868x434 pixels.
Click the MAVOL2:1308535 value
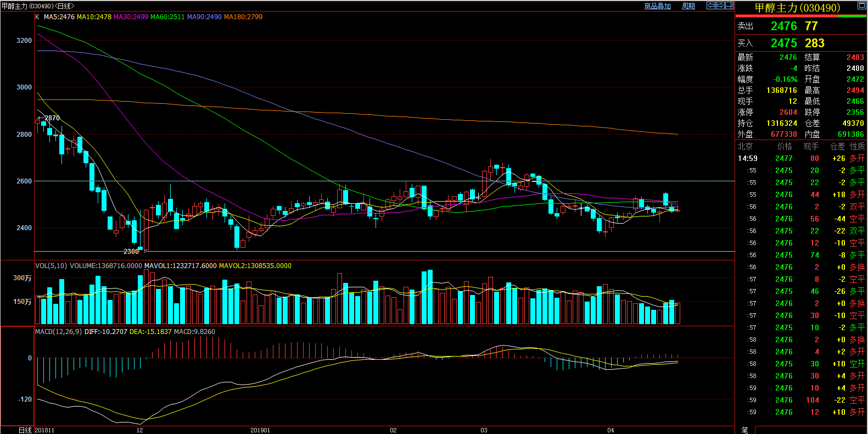pos(255,266)
